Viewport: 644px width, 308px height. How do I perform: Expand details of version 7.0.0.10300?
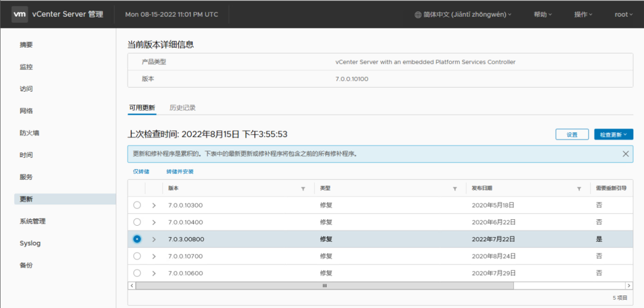(x=154, y=206)
